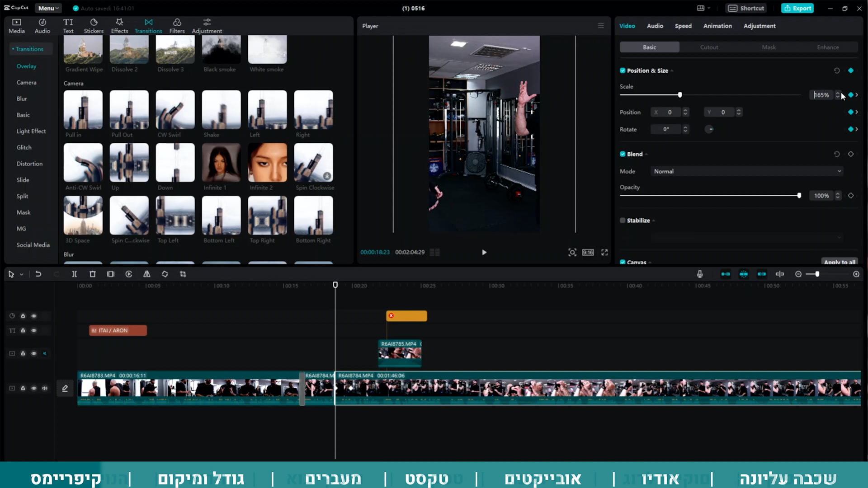This screenshot has width=868, height=488.
Task: Click the Reverse playback tool icon
Action: (x=129, y=274)
